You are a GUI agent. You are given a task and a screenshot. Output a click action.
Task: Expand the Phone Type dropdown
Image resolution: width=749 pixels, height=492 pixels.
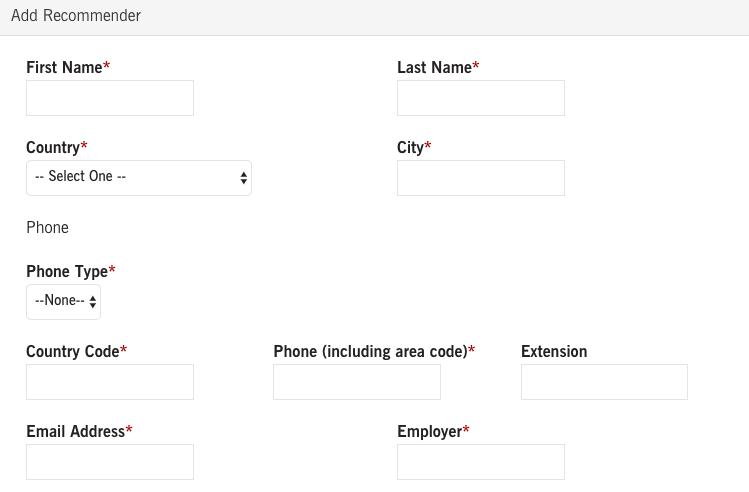coord(64,301)
